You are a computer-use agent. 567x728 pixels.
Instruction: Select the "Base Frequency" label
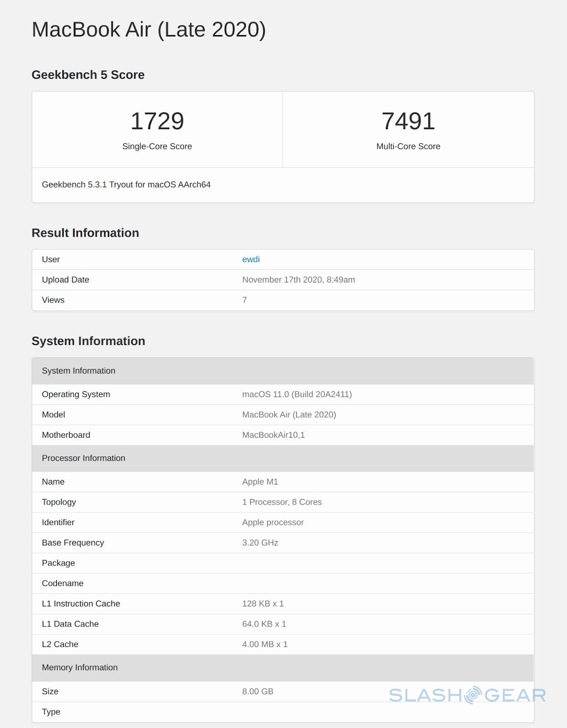(73, 543)
